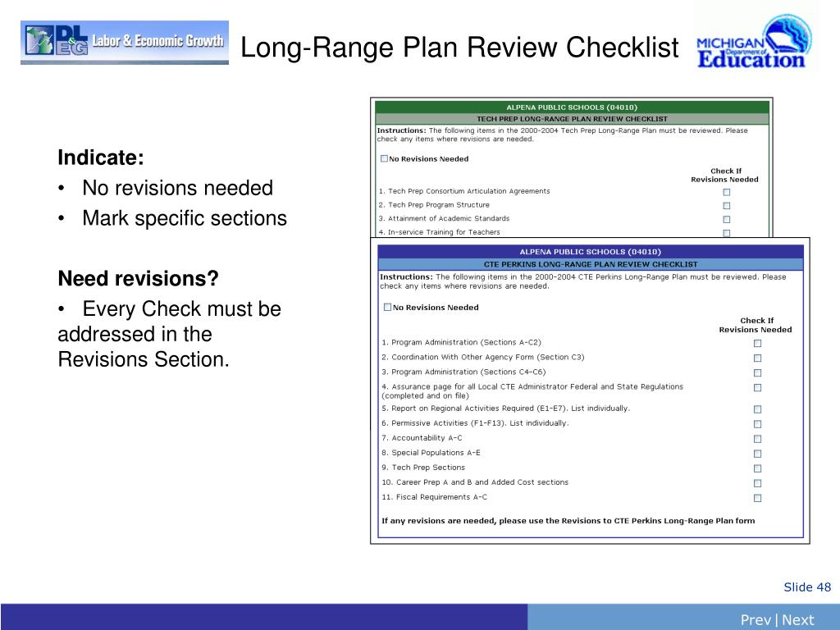Check No Revisions Needed in CTE Perkins checklist
840x630 pixels.
pos(387,307)
